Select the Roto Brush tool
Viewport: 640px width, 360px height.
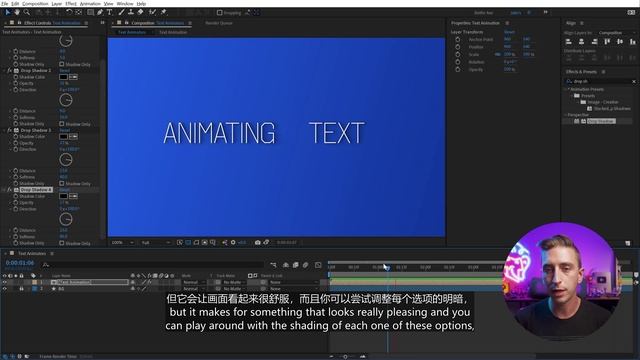[153, 12]
